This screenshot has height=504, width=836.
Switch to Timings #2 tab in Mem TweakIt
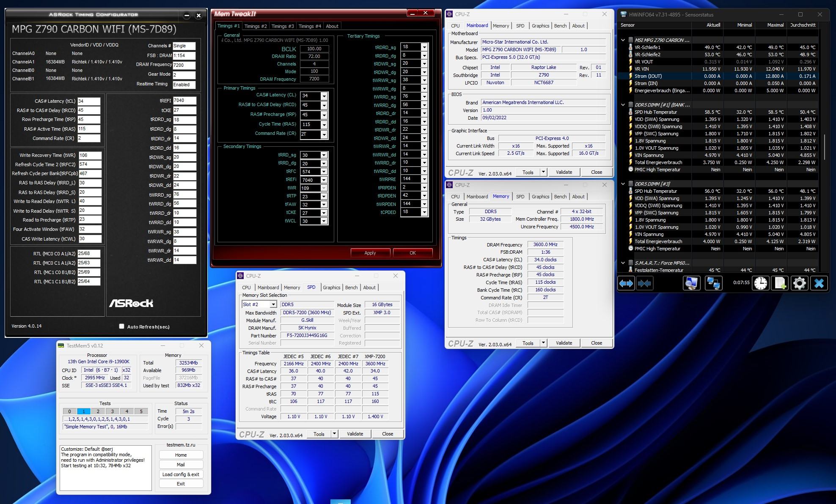(256, 26)
